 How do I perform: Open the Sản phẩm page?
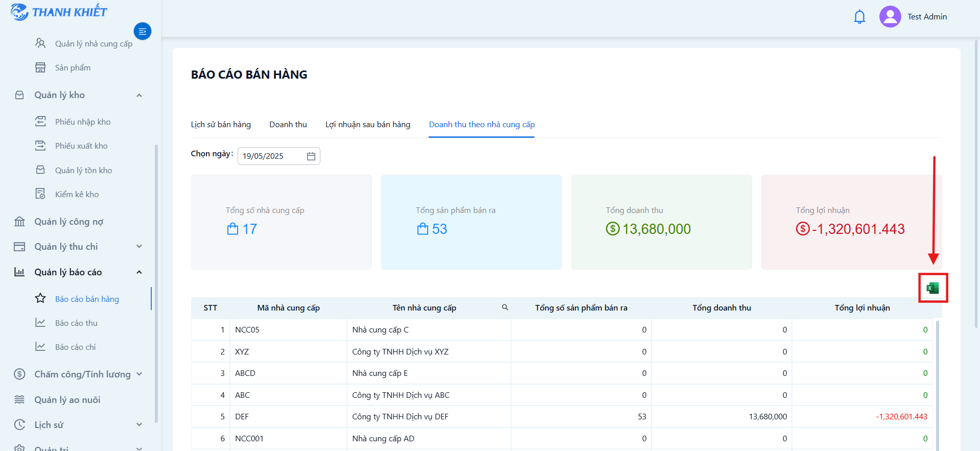coord(73,67)
